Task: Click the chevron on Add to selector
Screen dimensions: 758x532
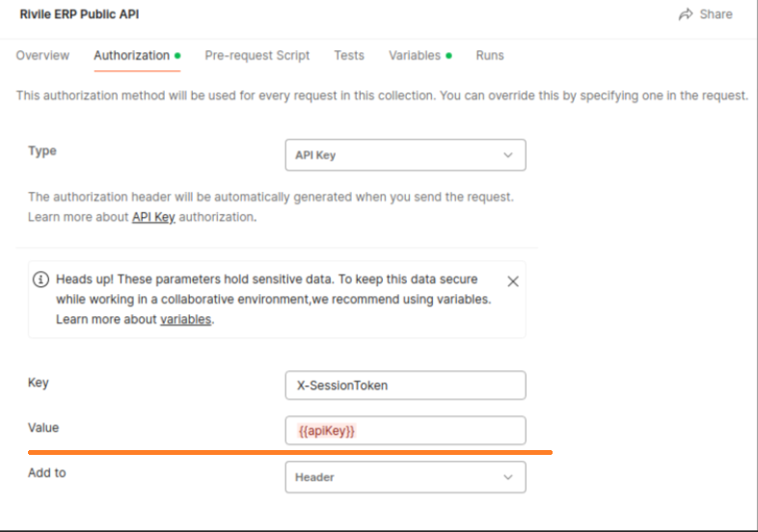Action: (508, 477)
